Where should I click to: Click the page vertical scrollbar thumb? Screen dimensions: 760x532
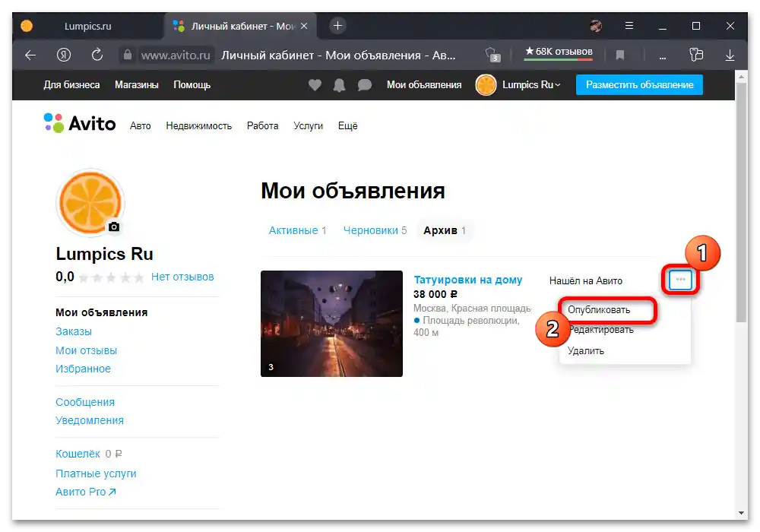[741, 202]
